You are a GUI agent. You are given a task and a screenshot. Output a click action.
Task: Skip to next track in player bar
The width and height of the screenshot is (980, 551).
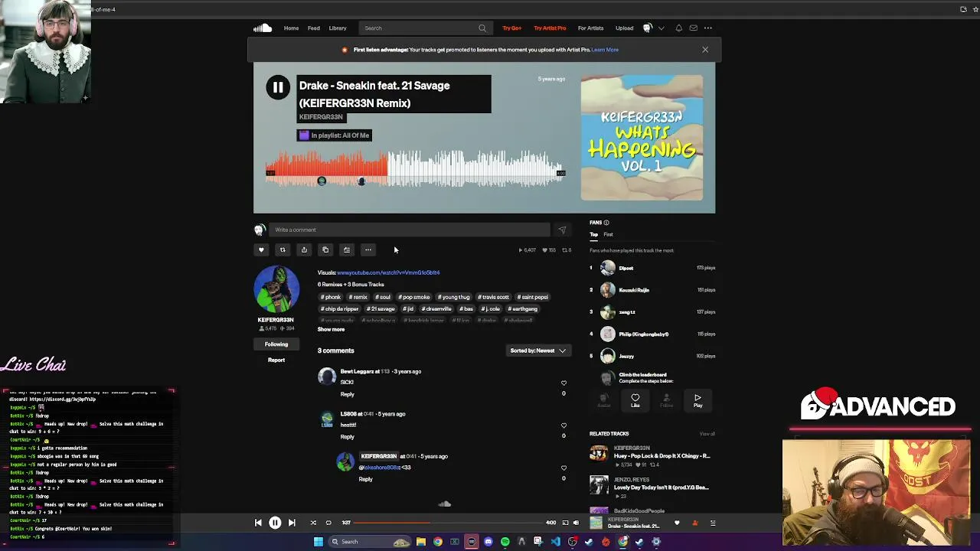pos(292,523)
